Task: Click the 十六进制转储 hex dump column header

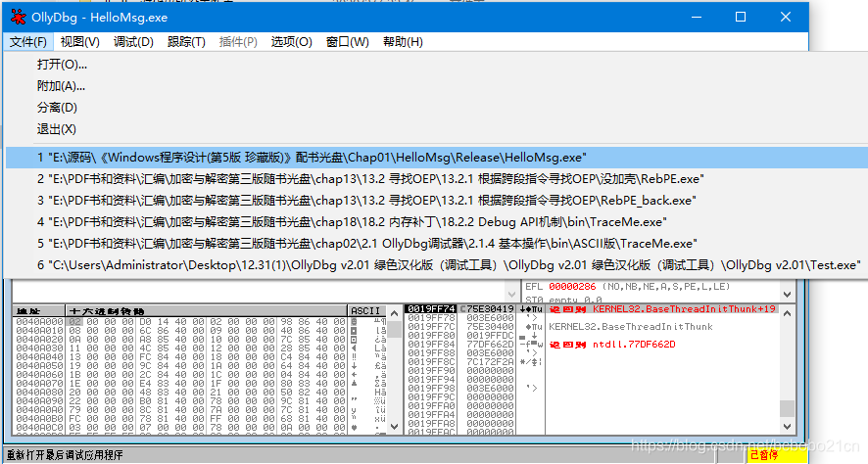Action: pyautogui.click(x=207, y=311)
